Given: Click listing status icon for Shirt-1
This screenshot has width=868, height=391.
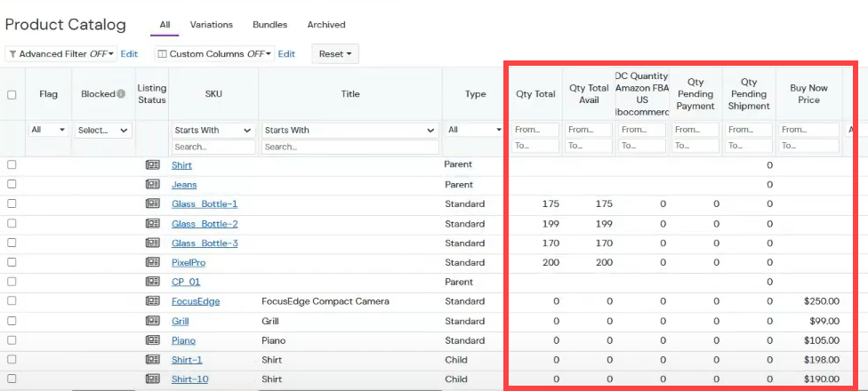Looking at the screenshot, I should coord(153,360).
